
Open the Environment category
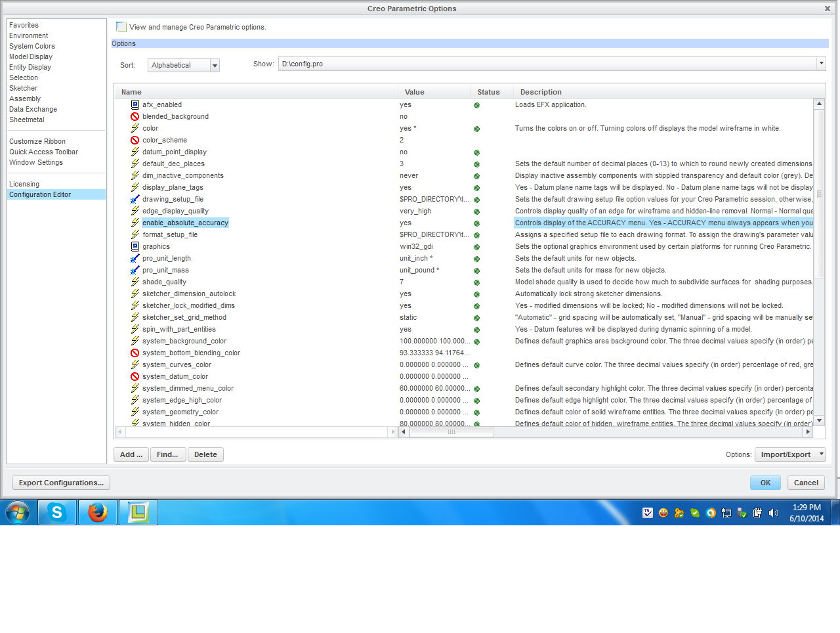[x=29, y=35]
